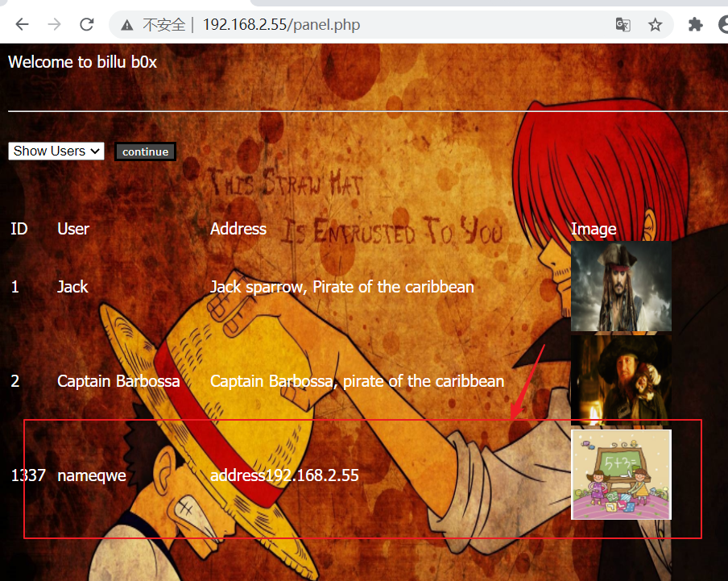This screenshot has height=581, width=728.
Task: Open the Show Users dropdown
Action: (x=56, y=151)
